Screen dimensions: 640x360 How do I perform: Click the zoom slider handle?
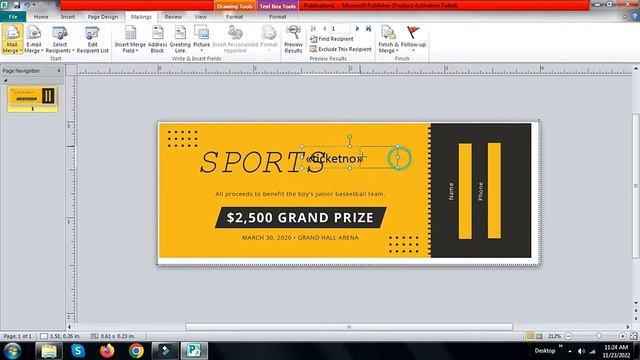(599, 336)
